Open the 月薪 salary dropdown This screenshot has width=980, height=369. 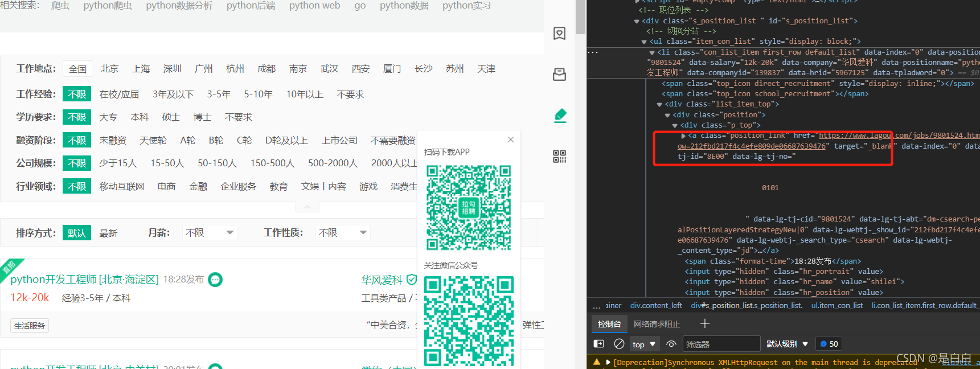[210, 232]
